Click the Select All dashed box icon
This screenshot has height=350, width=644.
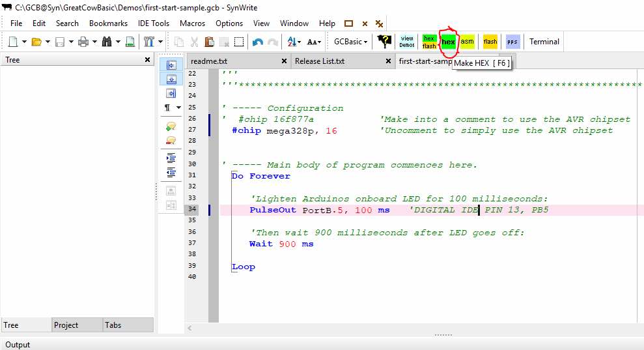click(239, 42)
